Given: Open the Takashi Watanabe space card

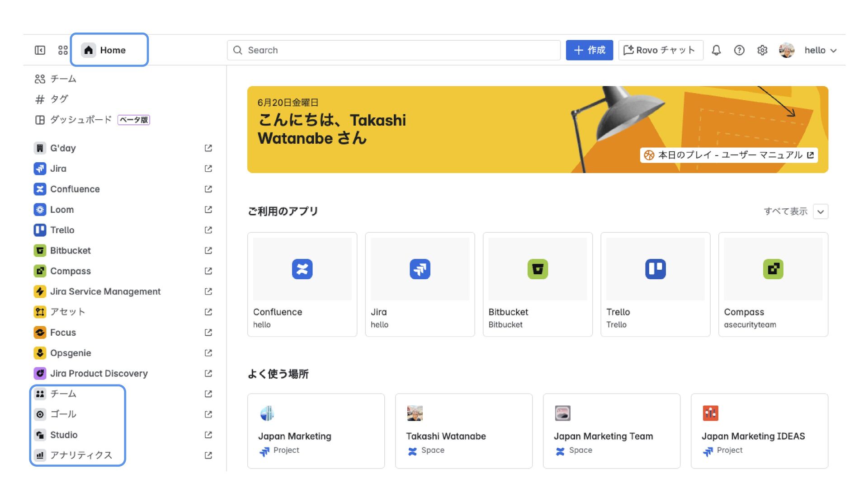Looking at the screenshot, I should pos(464,431).
